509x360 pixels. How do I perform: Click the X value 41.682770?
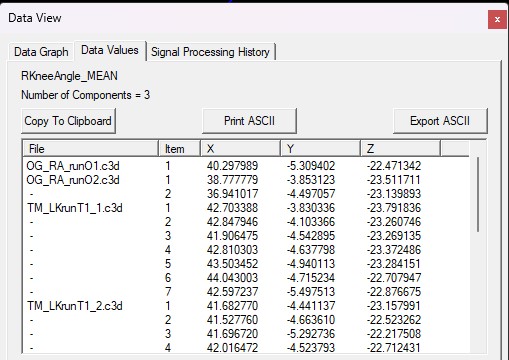232,306
